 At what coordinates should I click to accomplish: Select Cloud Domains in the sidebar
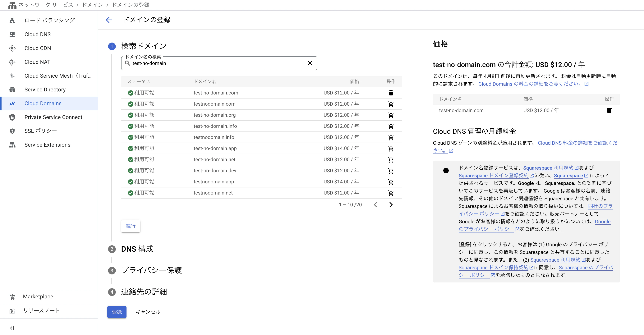click(x=49, y=103)
